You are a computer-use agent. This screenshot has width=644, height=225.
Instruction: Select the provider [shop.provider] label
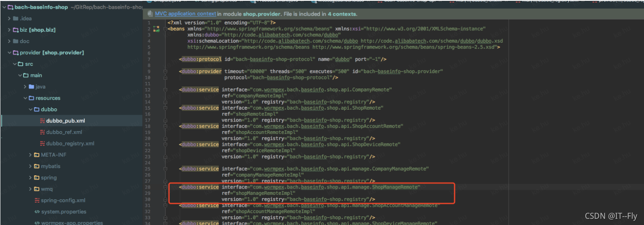point(52,53)
